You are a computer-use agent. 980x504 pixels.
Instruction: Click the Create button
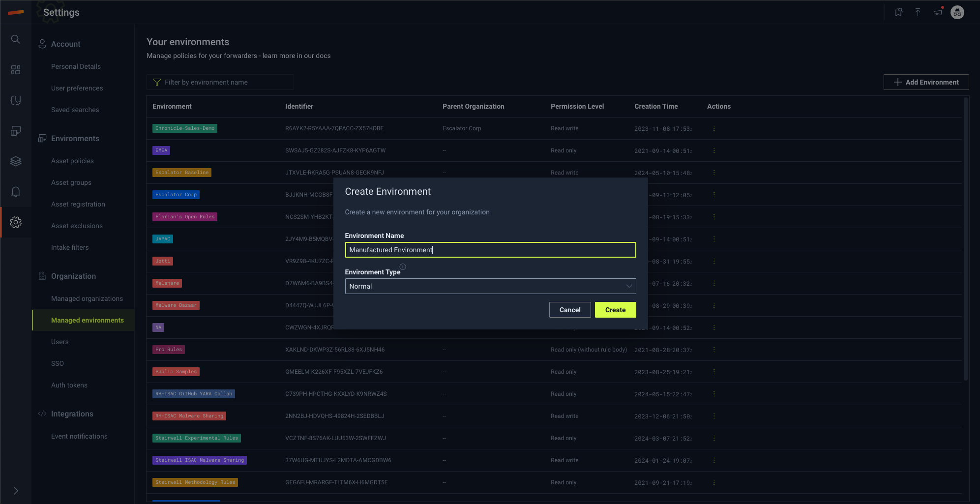click(615, 310)
